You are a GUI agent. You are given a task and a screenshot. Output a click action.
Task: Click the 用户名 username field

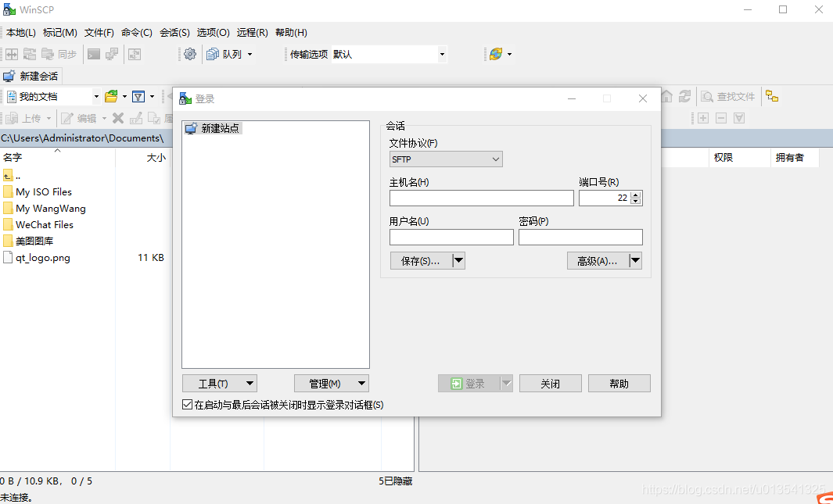(x=451, y=237)
